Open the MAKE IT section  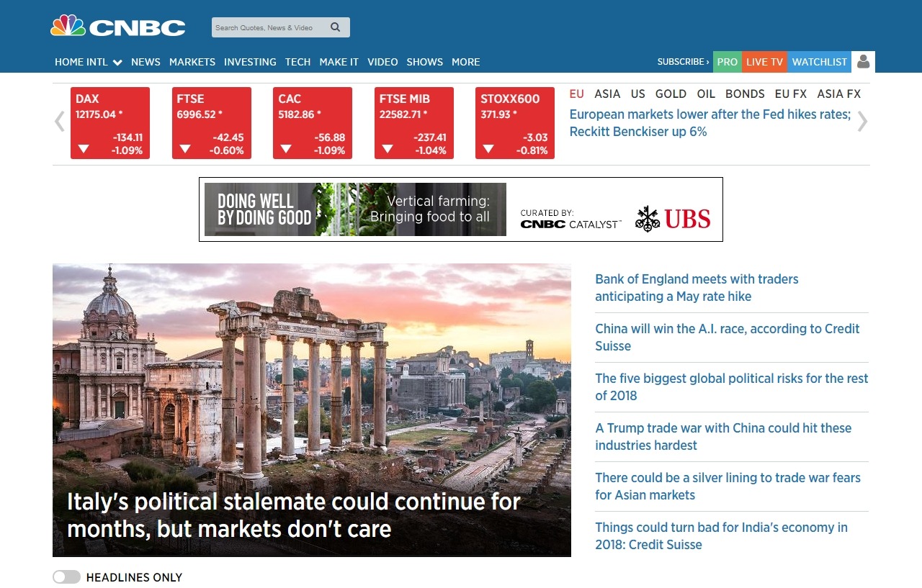coord(339,62)
